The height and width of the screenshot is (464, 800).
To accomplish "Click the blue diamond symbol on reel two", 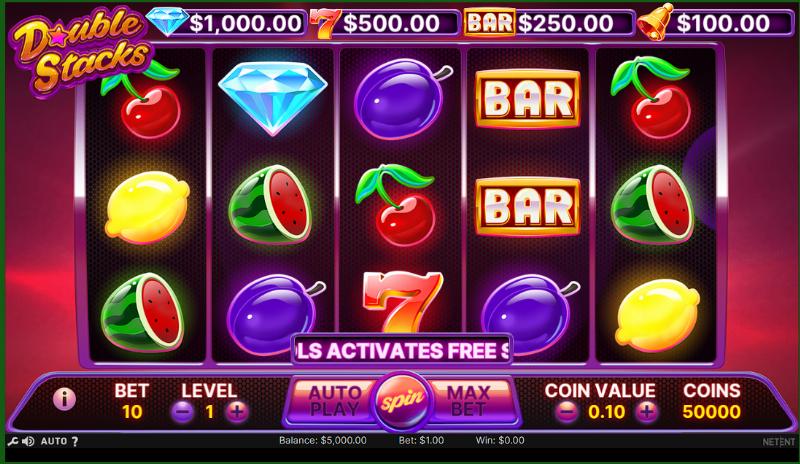I will [272, 98].
